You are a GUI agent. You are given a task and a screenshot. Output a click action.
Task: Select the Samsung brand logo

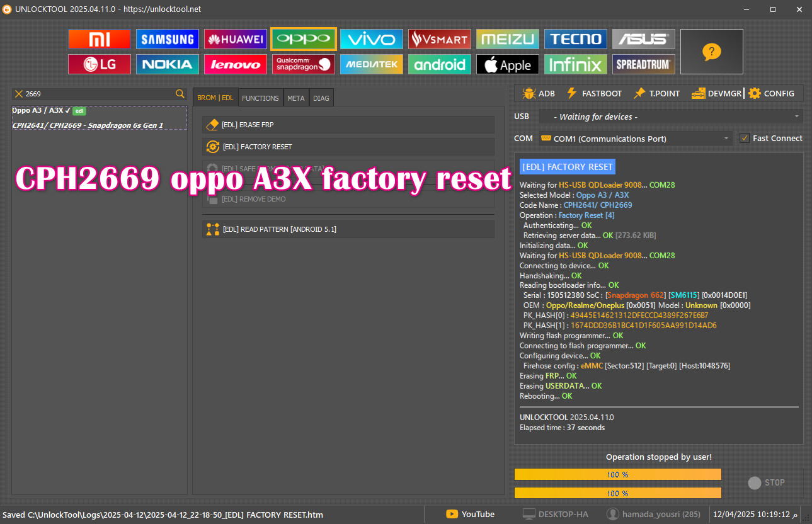(168, 39)
